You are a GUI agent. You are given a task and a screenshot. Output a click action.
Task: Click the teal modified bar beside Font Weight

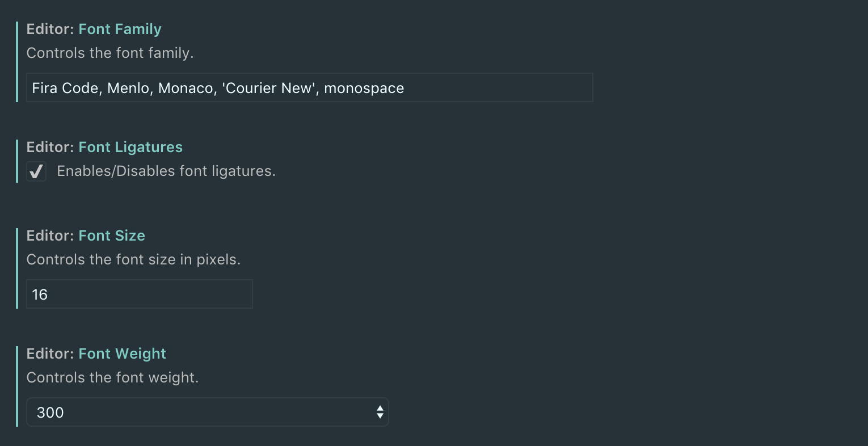pos(17,386)
